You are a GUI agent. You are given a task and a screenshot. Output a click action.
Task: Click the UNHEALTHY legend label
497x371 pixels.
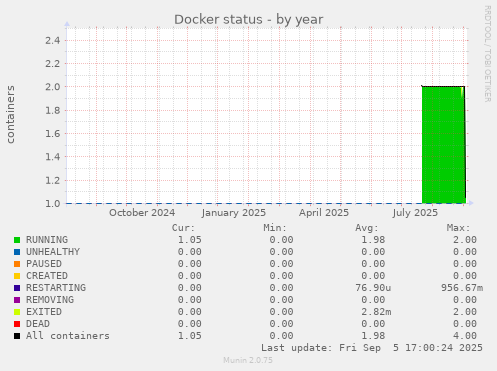pos(53,252)
